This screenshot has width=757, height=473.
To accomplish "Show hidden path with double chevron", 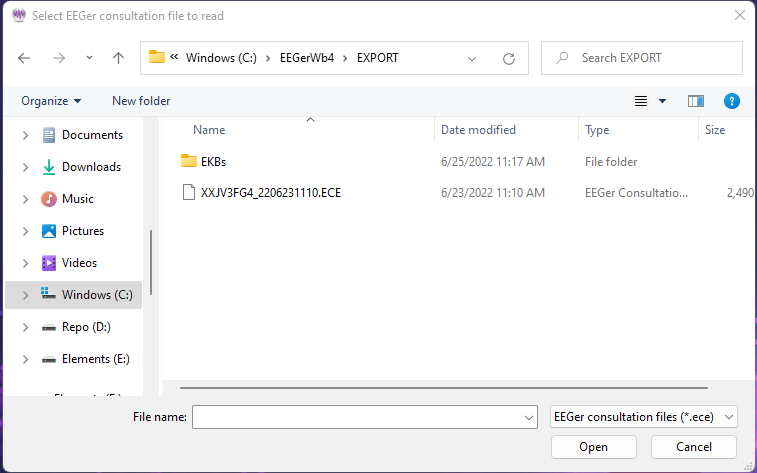I will 174,57.
